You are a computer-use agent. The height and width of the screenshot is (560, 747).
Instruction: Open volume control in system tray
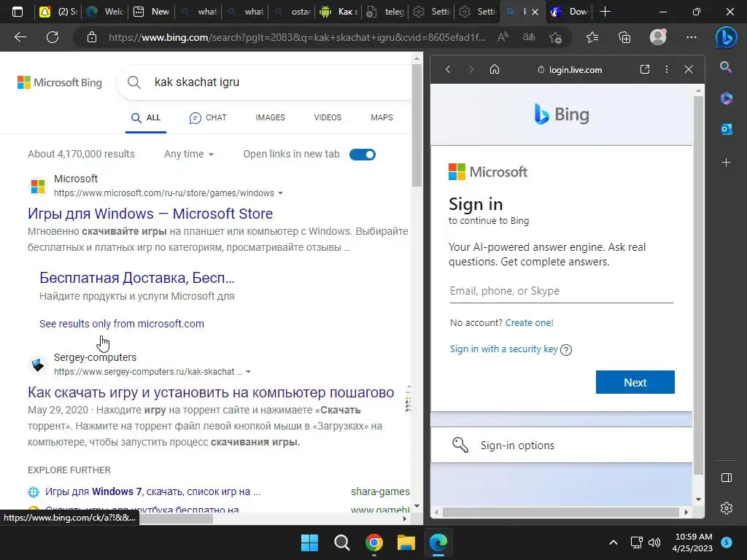coord(654,542)
